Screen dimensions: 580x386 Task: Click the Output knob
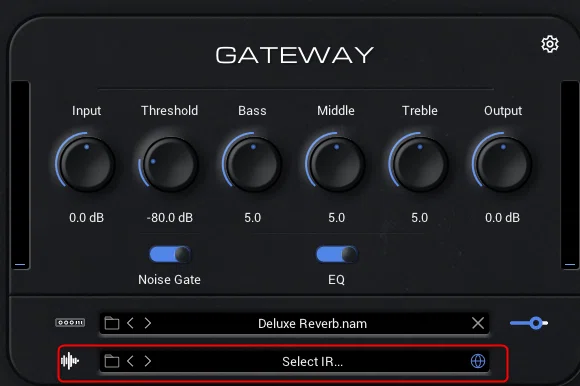[x=503, y=164]
